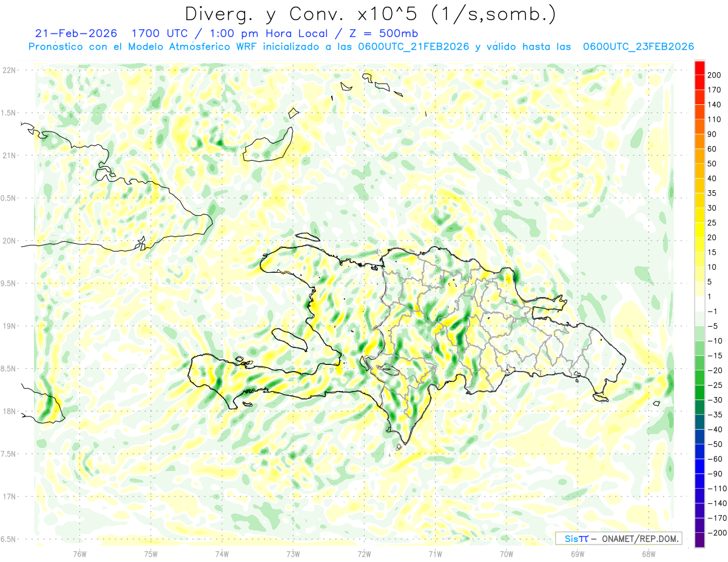
Task: Click the 75W longitude label
Action: coord(150,554)
